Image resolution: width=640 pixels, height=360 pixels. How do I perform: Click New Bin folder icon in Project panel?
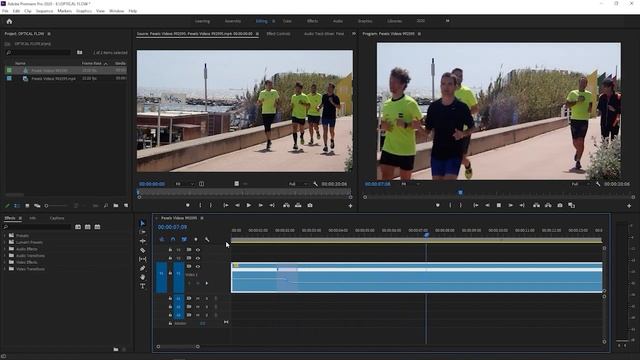coord(116,206)
